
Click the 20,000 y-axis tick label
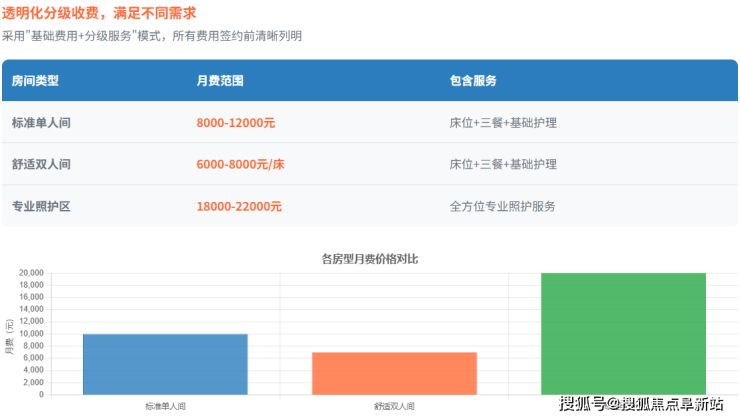(31, 273)
